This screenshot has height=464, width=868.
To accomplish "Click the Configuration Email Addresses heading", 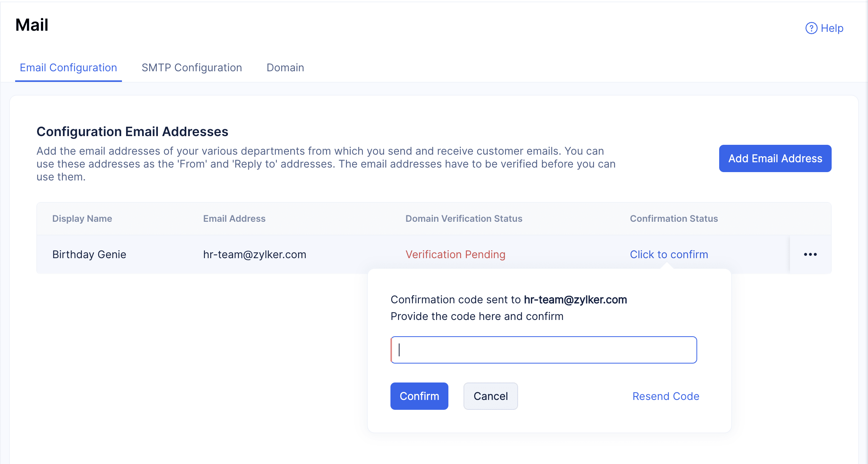I will point(132,132).
